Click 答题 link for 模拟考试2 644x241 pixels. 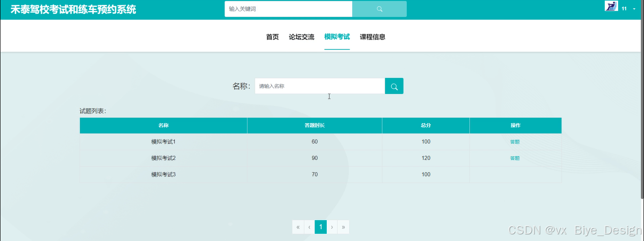click(515, 158)
